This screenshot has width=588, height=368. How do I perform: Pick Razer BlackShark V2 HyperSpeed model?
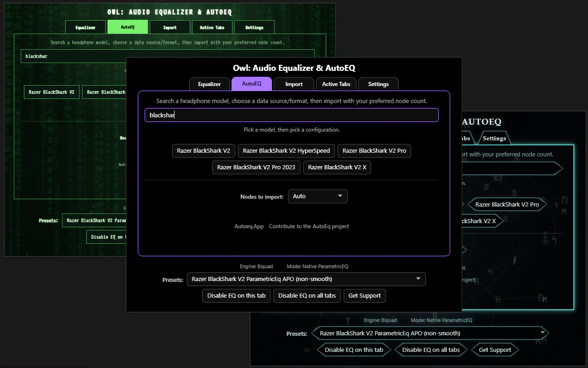coord(286,151)
